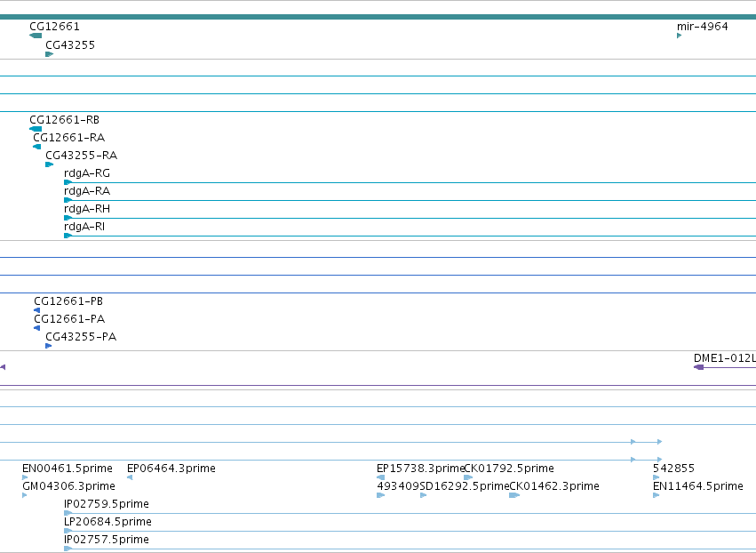Click the CG43255 gene arrow glyph
The height and width of the screenshot is (553, 756).
(x=49, y=54)
